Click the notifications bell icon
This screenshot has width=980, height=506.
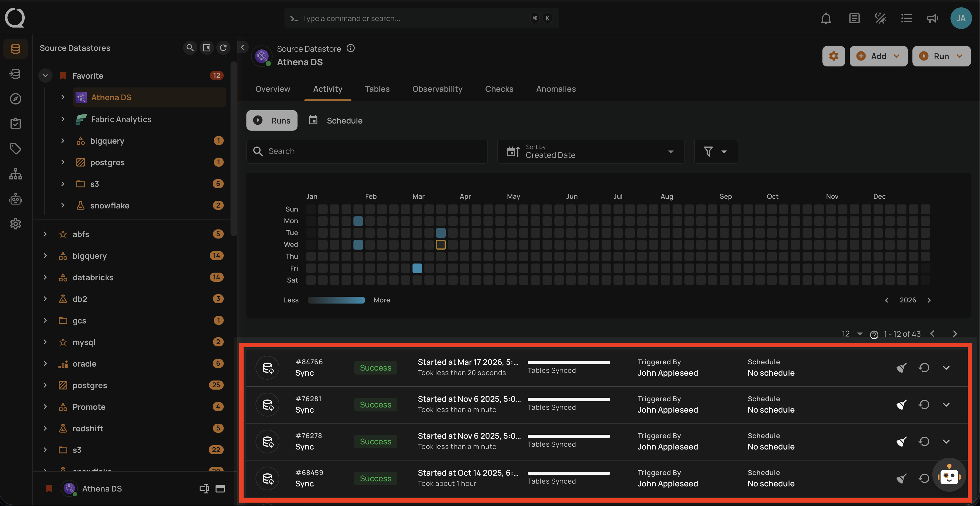coord(826,18)
